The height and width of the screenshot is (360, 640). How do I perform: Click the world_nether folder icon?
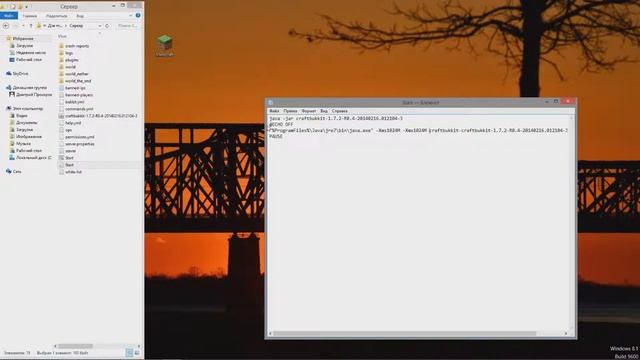coord(61,74)
